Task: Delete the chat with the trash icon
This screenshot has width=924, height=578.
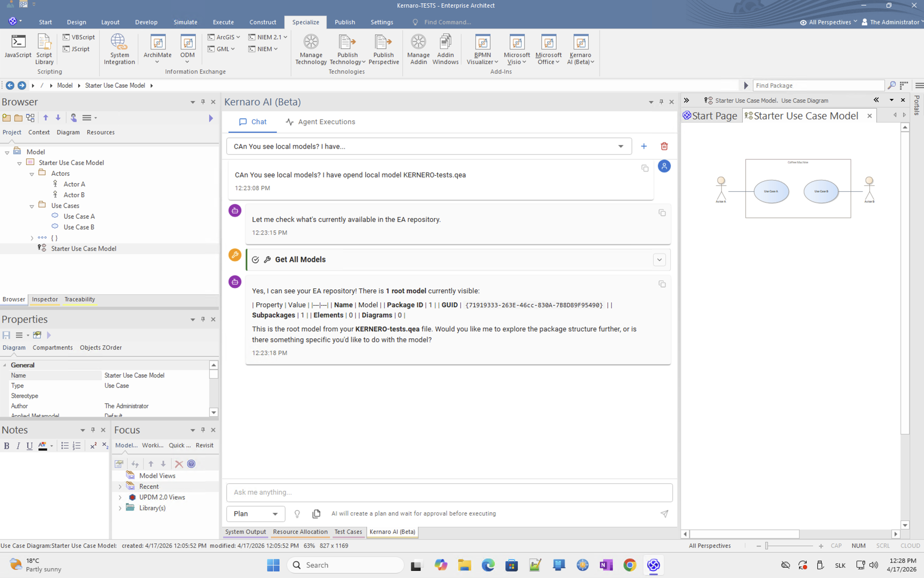Action: coord(664,147)
